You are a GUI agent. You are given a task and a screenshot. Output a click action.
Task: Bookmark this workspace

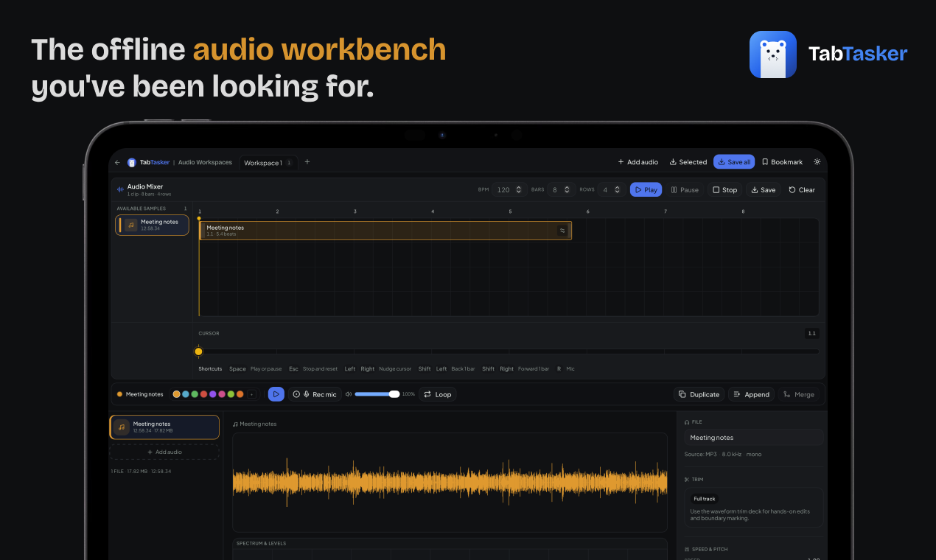point(782,162)
